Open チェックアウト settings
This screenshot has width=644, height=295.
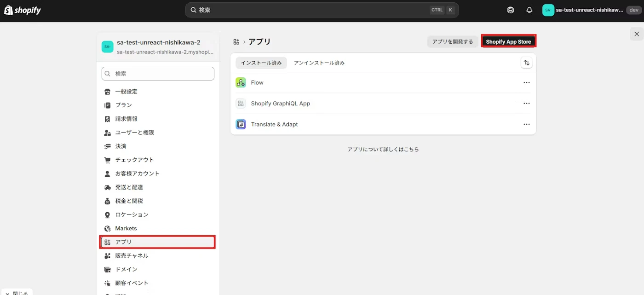pos(158,160)
